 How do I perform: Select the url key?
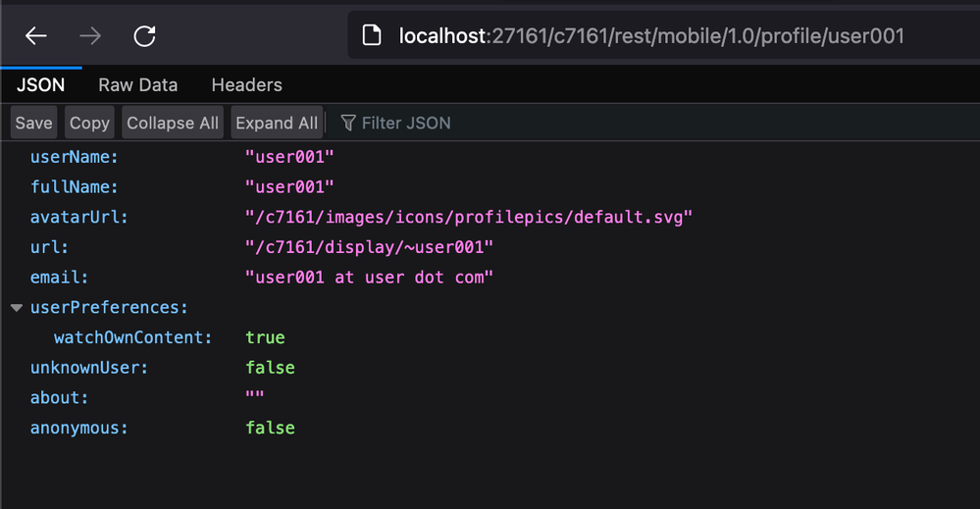pos(49,247)
